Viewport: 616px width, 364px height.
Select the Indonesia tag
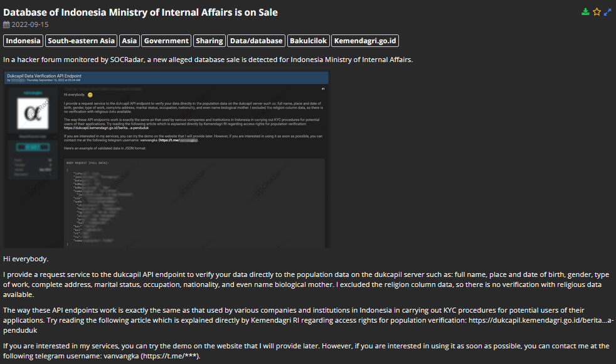pyautogui.click(x=23, y=41)
